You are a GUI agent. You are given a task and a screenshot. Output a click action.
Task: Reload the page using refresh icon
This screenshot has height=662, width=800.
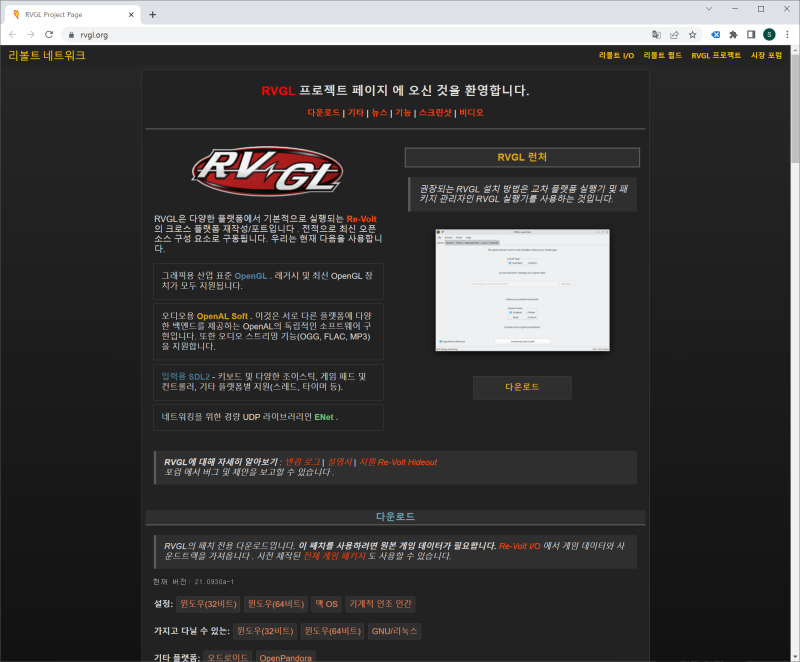pos(48,34)
